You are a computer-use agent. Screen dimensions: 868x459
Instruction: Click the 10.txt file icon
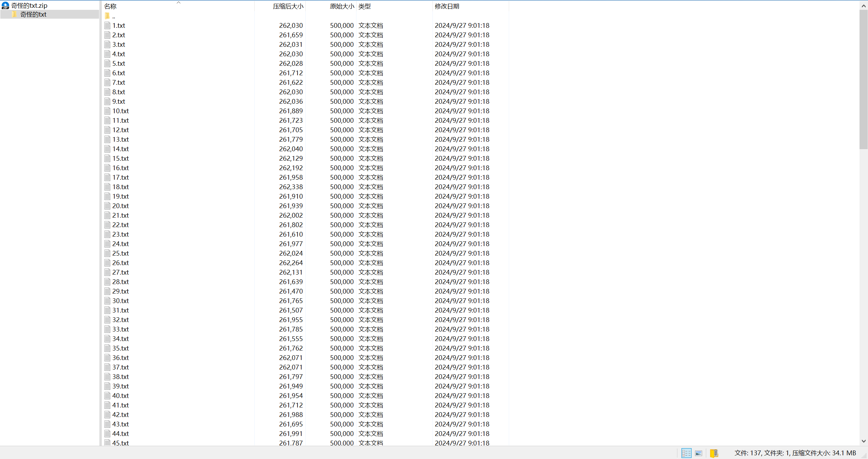point(108,111)
